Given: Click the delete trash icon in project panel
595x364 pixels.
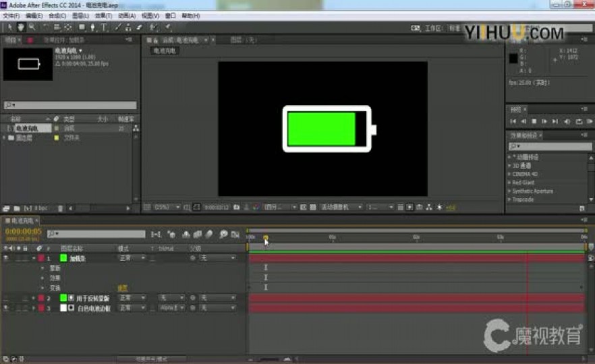Looking at the screenshot, I should point(60,208).
